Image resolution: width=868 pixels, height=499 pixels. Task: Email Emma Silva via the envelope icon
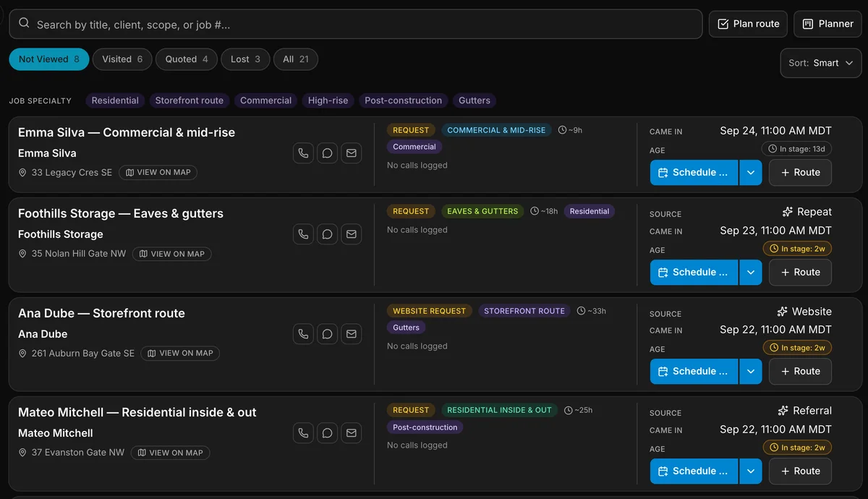[x=352, y=153]
